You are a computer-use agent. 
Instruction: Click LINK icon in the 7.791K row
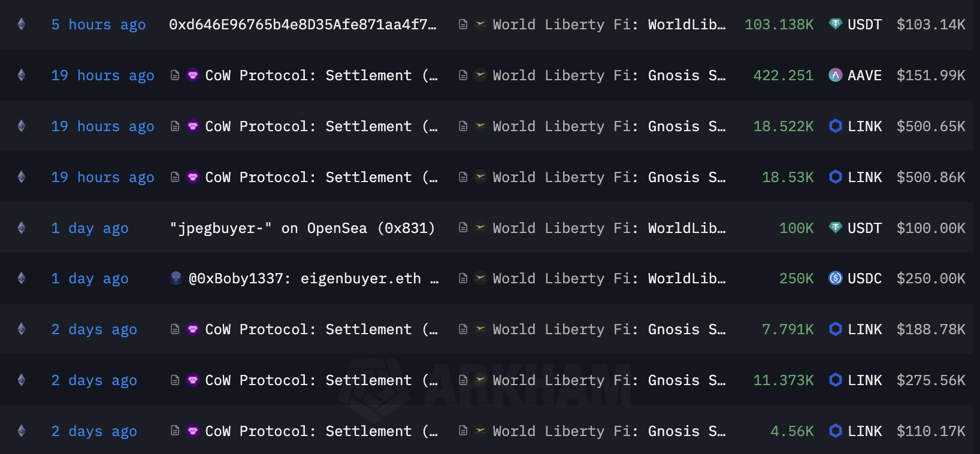835,329
